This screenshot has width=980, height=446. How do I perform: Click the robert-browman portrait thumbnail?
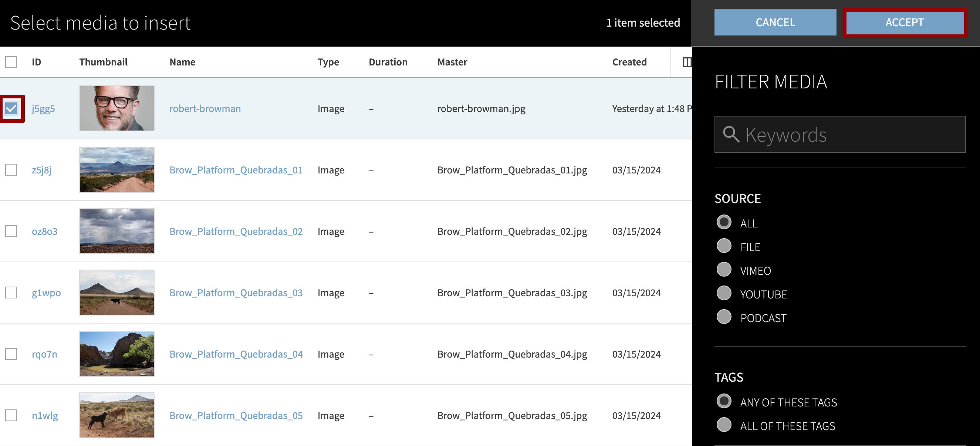point(117,108)
